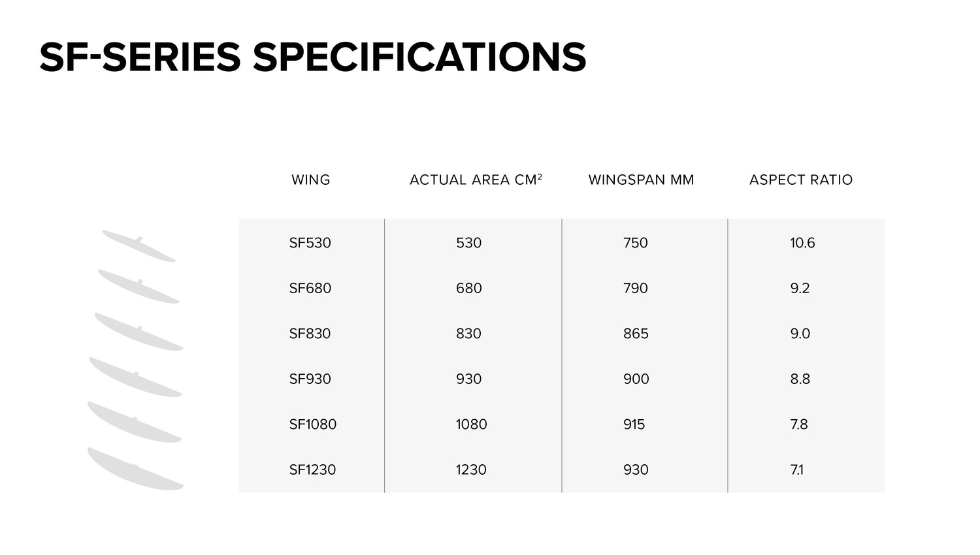Click the SF1230 wing name cell
The image size is (980, 555).
pos(313,469)
